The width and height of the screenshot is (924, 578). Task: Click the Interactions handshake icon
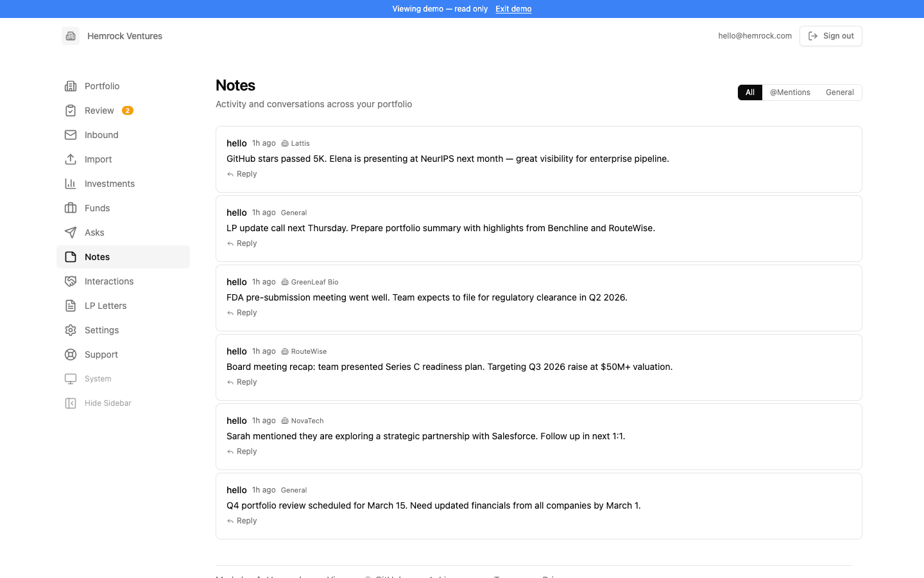click(71, 281)
